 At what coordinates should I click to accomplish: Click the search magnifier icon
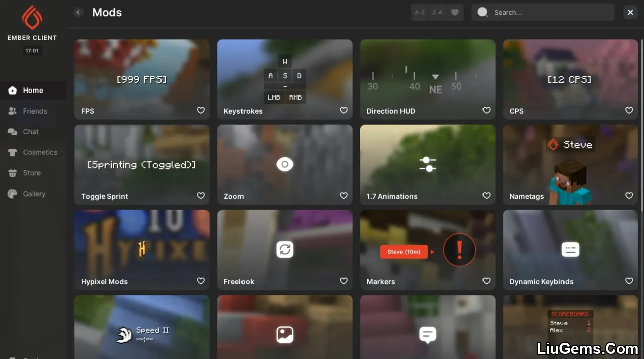(482, 12)
